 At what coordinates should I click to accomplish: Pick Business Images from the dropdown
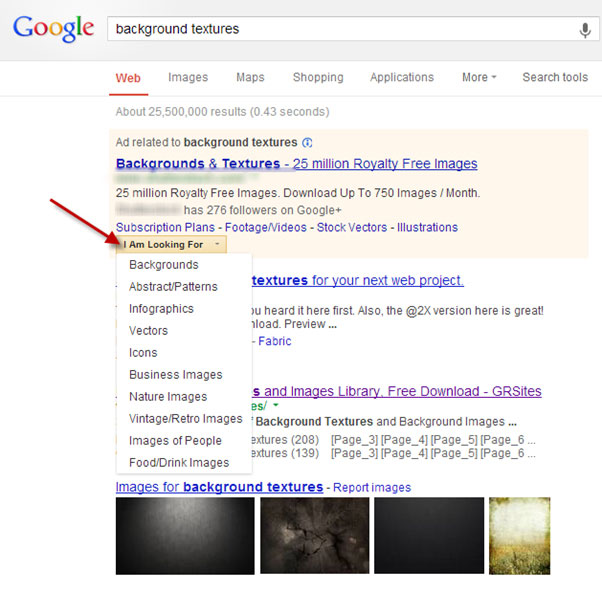point(176,375)
